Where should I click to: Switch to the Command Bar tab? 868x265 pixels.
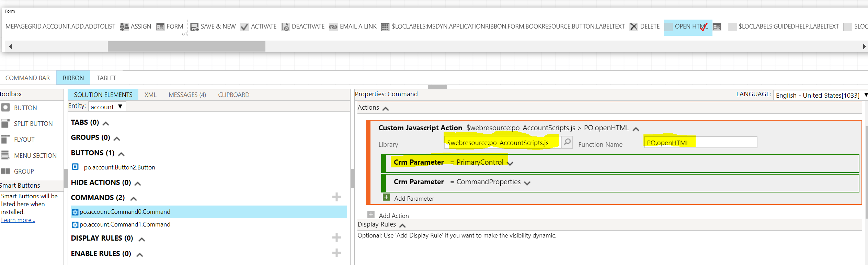point(27,78)
